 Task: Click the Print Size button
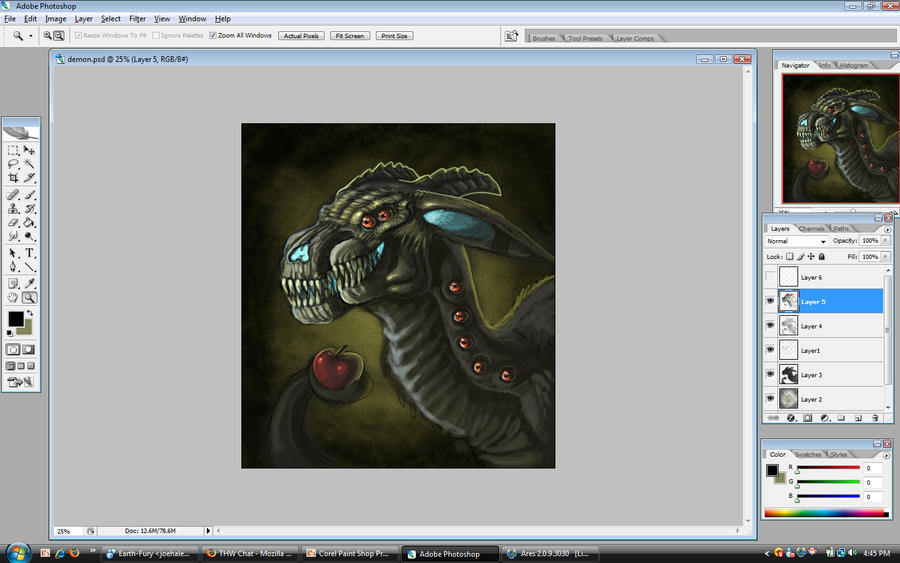[x=394, y=36]
